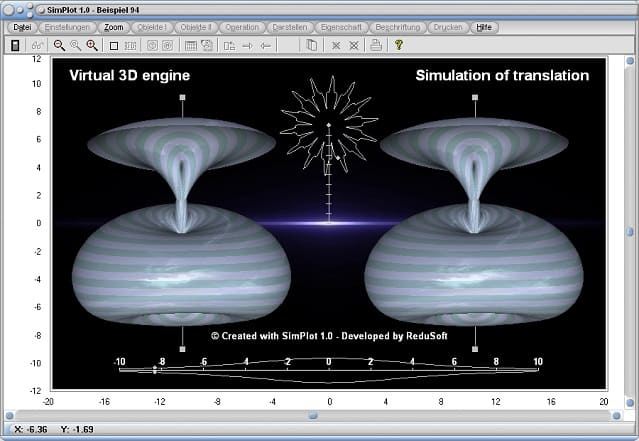This screenshot has width=639, height=441.
Task: Click the single X delete icon
Action: coord(336,45)
